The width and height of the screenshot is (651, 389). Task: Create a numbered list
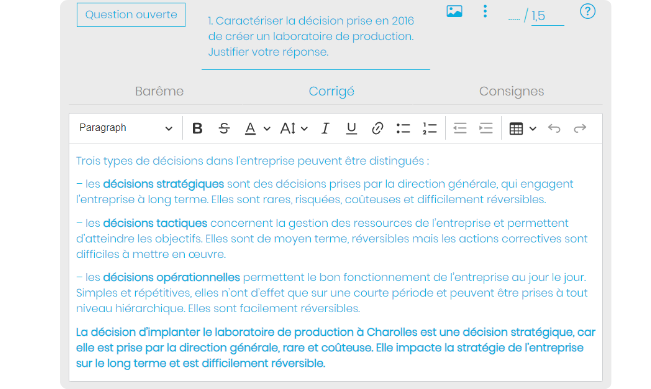pos(429,128)
